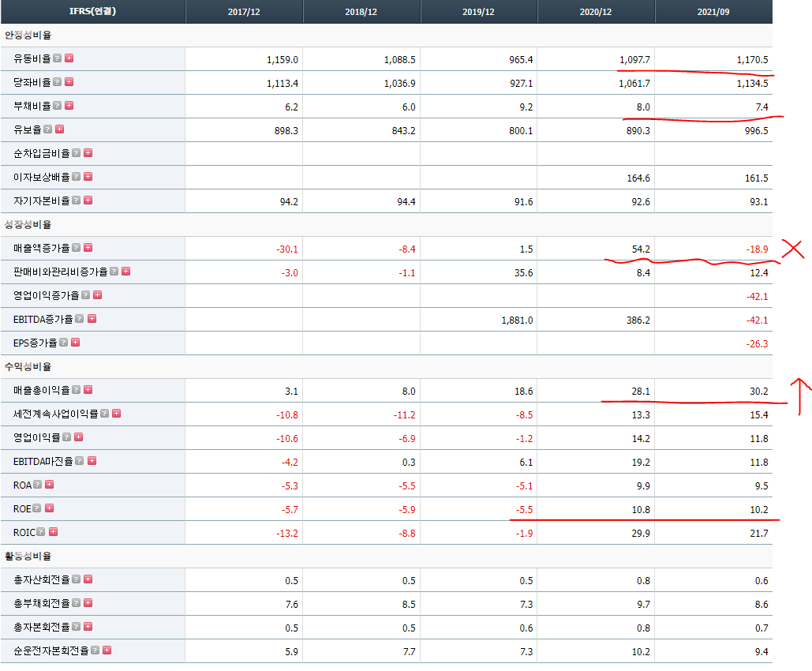Select the 활동성비율 section heading
The height and width of the screenshot is (671, 812).
(28, 557)
